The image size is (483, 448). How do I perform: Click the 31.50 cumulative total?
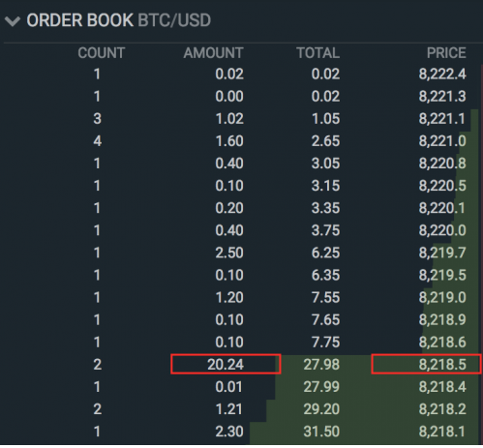point(321,432)
